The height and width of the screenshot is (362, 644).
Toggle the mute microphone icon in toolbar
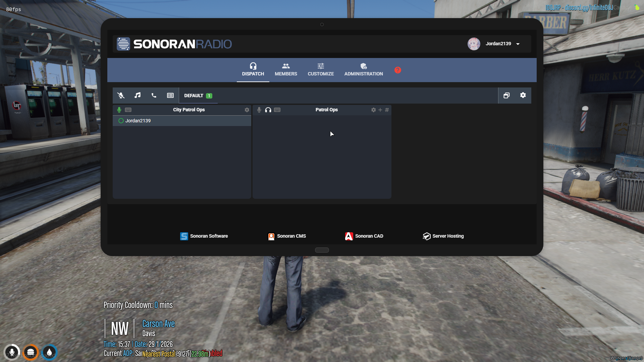pos(121,96)
